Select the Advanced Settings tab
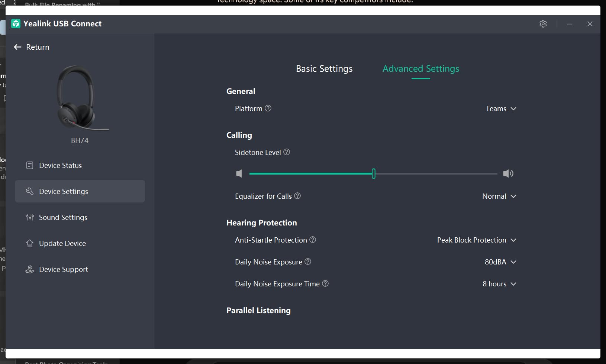Viewport: 606px width, 364px height. click(421, 69)
